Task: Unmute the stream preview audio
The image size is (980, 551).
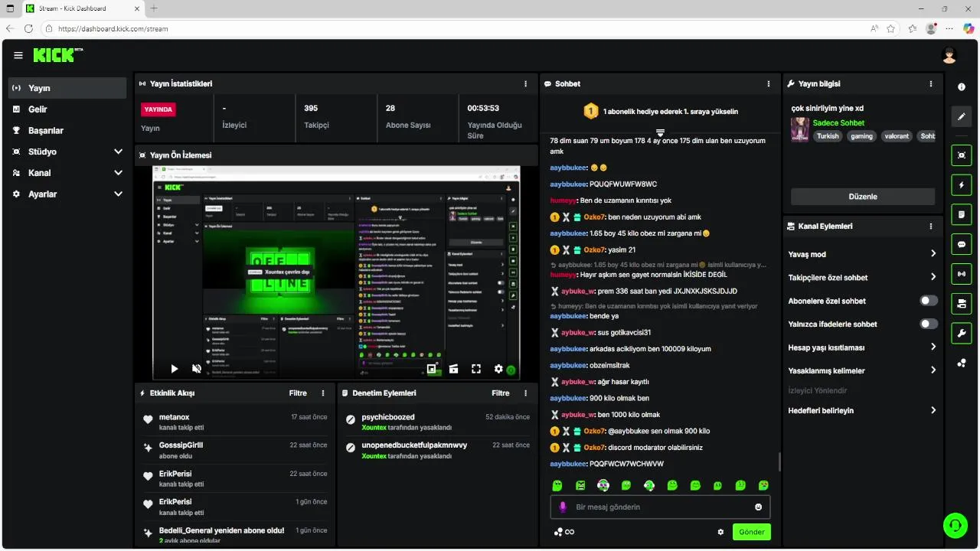Action: click(x=196, y=369)
